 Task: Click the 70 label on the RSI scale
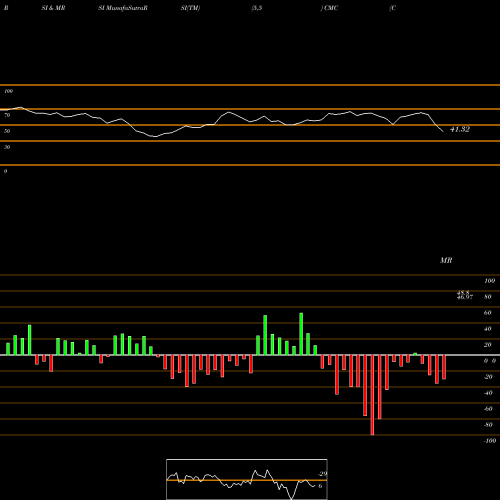coord(7,115)
